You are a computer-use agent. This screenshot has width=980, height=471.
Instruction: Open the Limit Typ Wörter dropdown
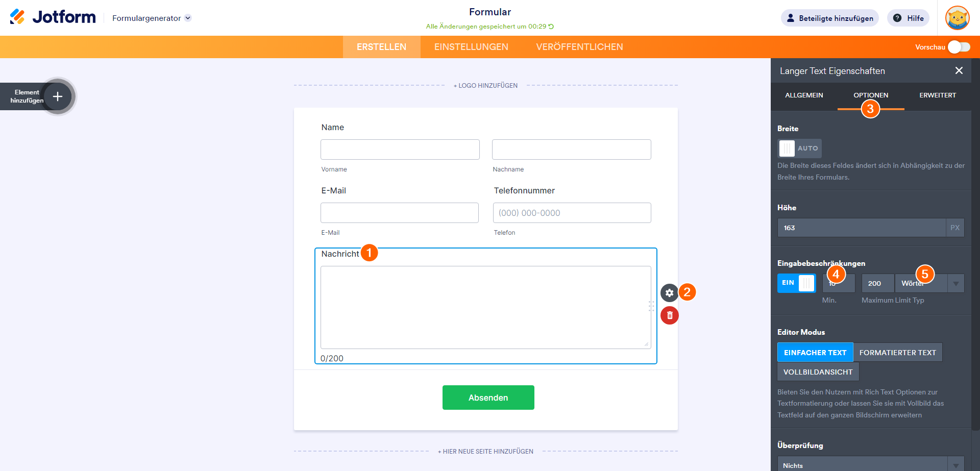click(955, 283)
